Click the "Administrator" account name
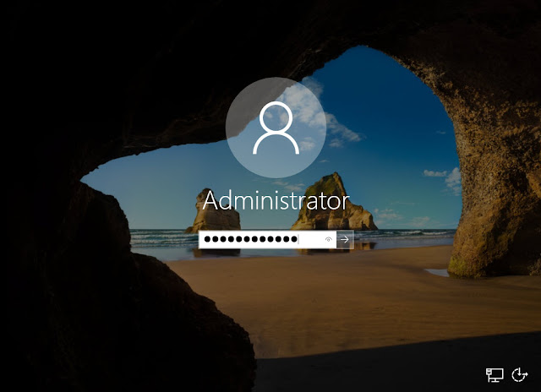The height and width of the screenshot is (392, 541). (276, 200)
